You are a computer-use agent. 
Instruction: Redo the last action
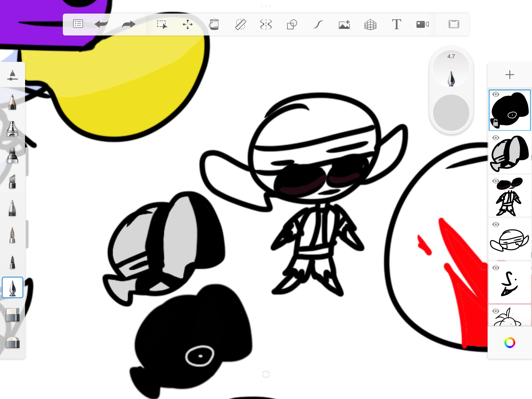128,24
